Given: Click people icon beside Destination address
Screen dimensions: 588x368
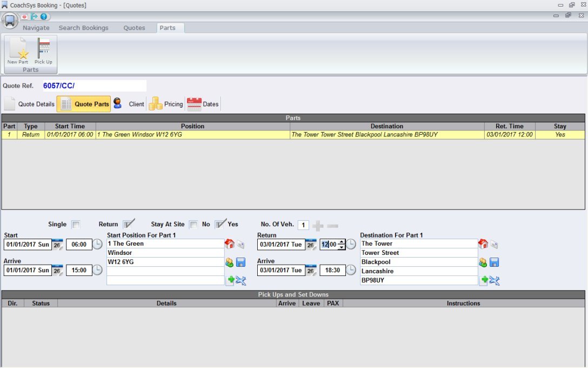Looking at the screenshot, I should coord(483,262).
